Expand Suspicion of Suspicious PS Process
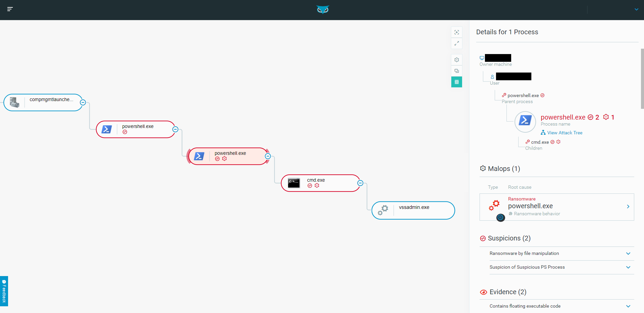 [628, 267]
